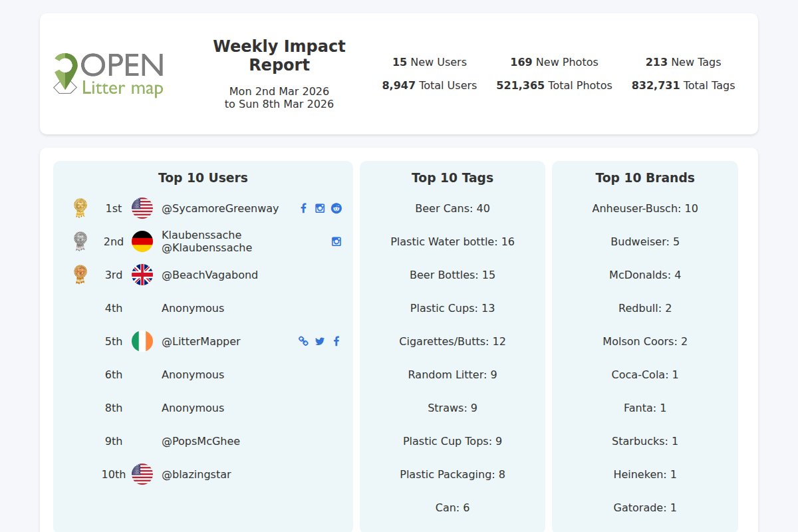The image size is (798, 532).
Task: Click the Redbull: 2 brand
Action: [645, 308]
